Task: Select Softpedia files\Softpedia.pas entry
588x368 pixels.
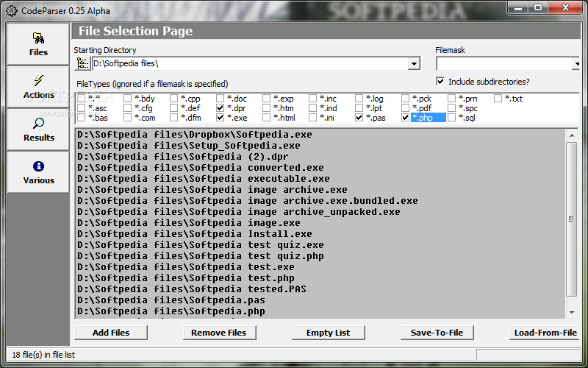Action: tap(171, 300)
